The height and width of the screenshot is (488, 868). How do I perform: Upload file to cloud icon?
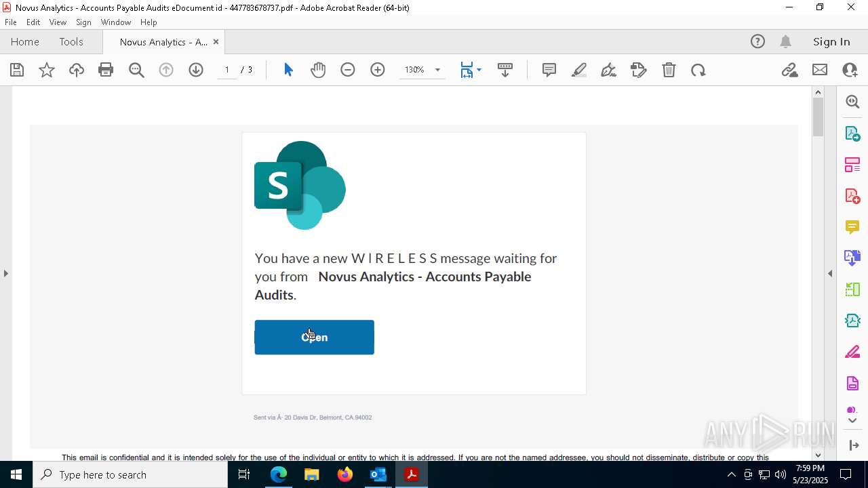pyautogui.click(x=77, y=70)
